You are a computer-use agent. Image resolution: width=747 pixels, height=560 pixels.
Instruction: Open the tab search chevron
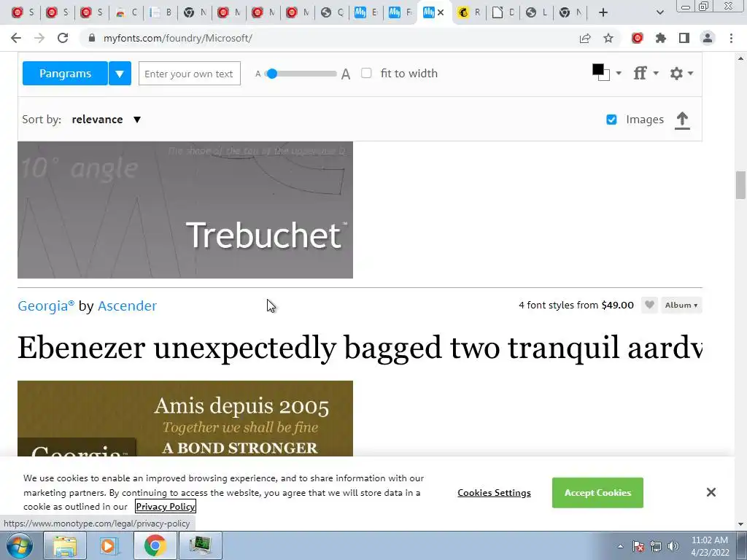pyautogui.click(x=659, y=12)
